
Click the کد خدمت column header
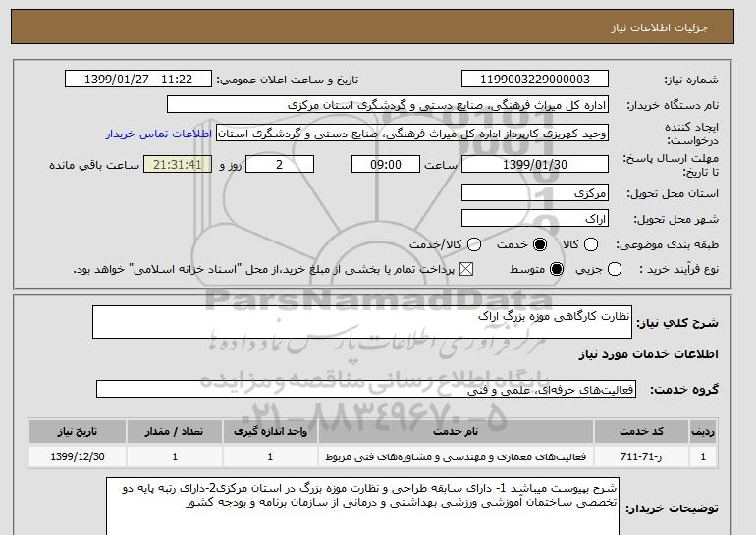point(641,431)
